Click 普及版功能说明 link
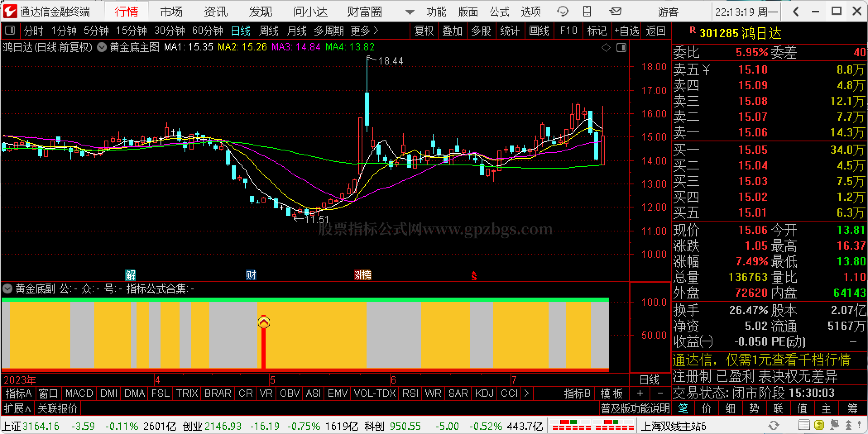 [x=635, y=409]
